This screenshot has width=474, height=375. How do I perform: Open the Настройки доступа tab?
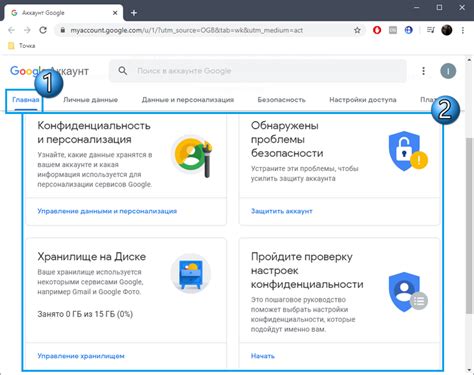pyautogui.click(x=363, y=100)
